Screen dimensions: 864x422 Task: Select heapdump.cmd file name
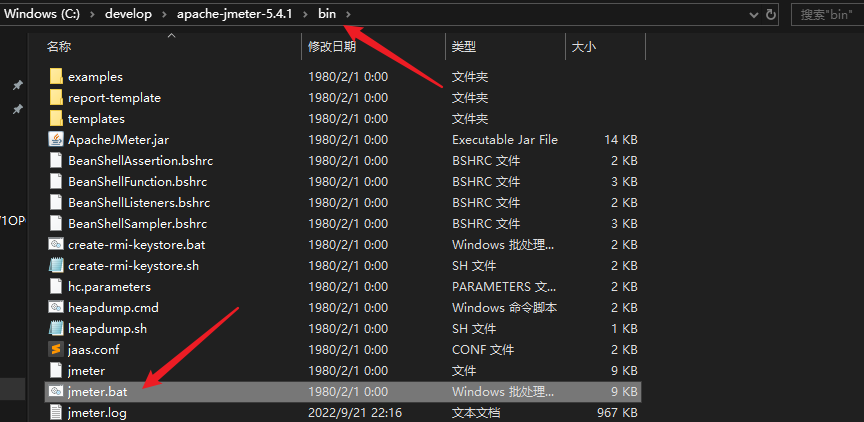(113, 307)
